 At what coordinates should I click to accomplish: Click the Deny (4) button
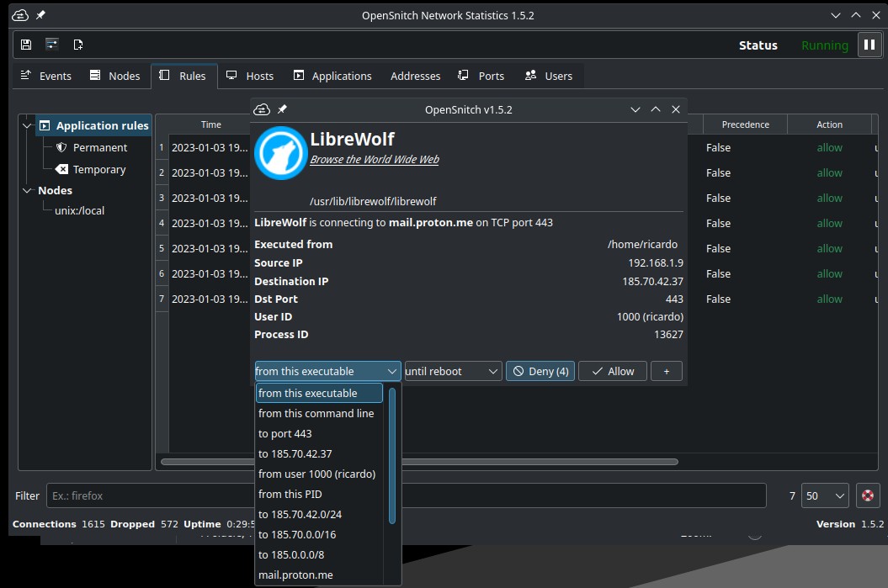(540, 371)
